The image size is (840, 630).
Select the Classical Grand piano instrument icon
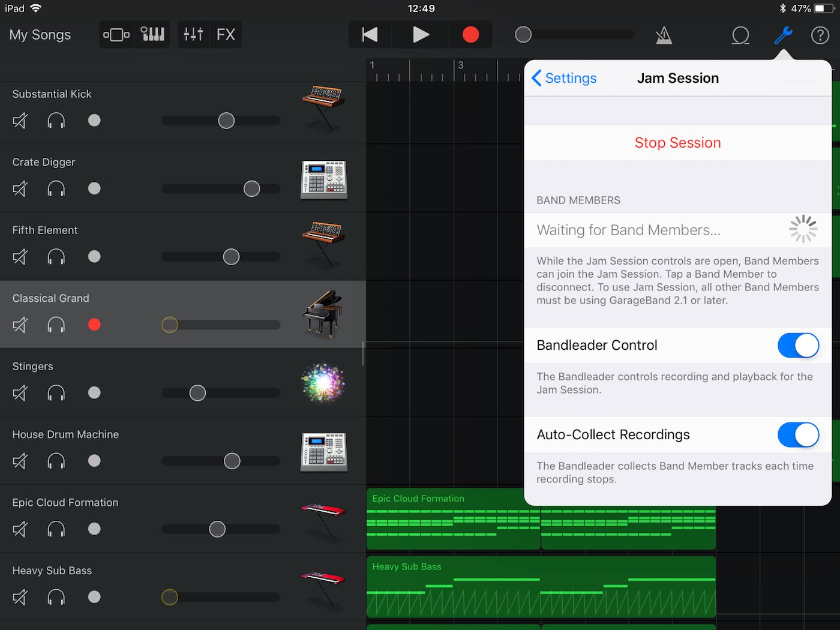323,314
